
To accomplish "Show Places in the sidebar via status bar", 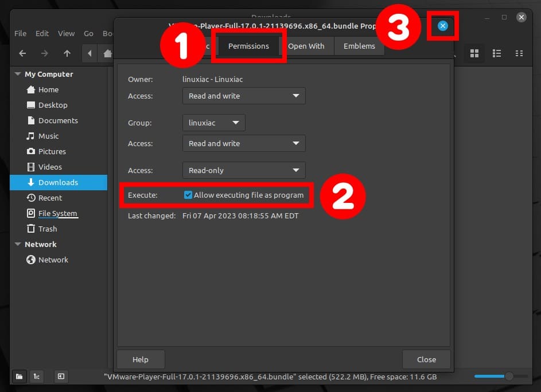I will coord(20,376).
